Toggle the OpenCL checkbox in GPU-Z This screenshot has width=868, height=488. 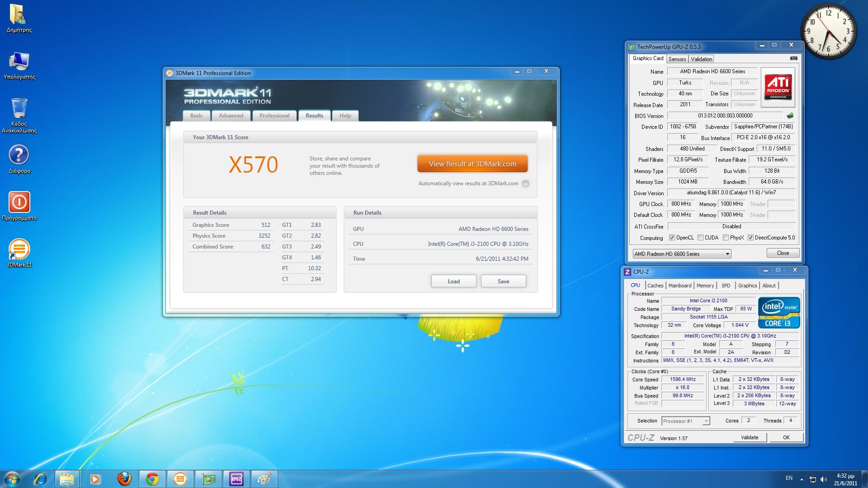click(672, 238)
